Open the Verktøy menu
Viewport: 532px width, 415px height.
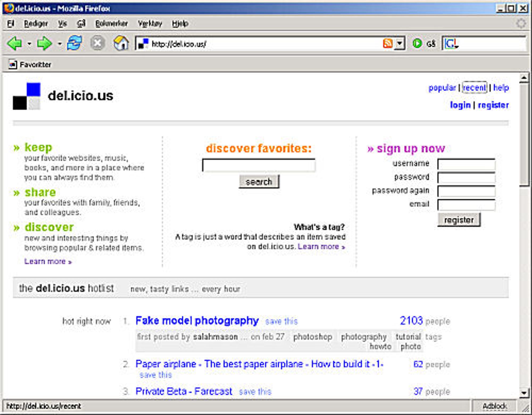(x=150, y=24)
